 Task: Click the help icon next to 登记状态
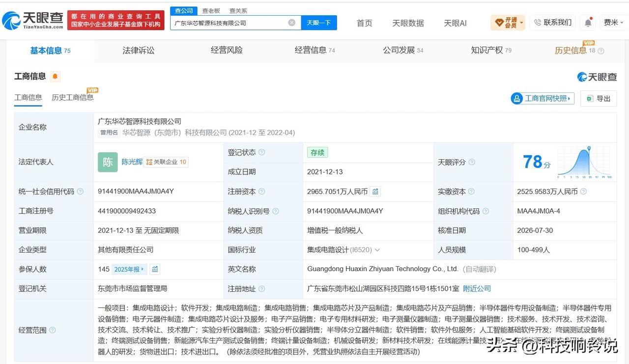point(262,152)
